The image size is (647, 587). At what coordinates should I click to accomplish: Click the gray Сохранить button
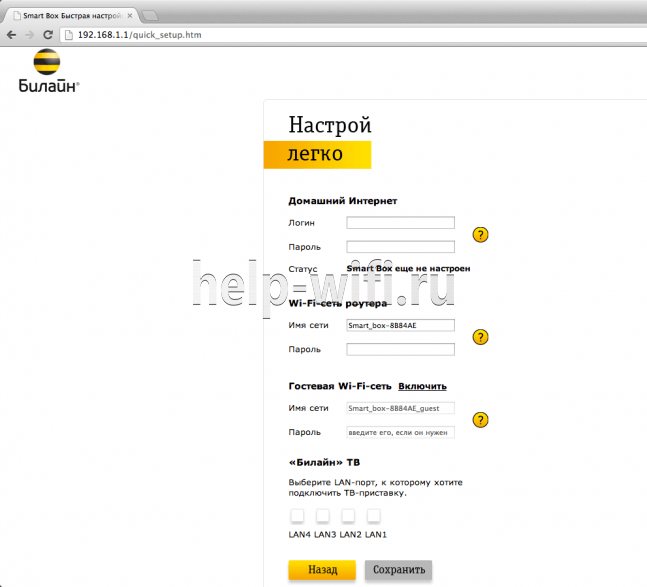[399, 570]
